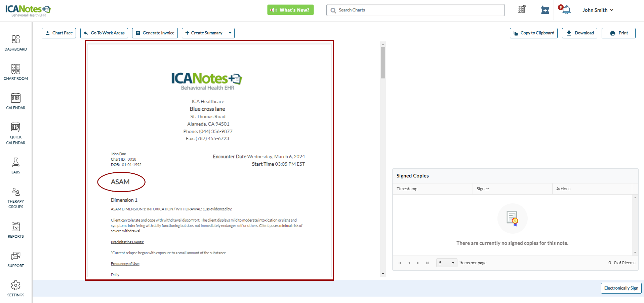Viewport: 644px width, 303px height.
Task: Click Signed Copies list scroll down arrow
Action: tap(635, 252)
